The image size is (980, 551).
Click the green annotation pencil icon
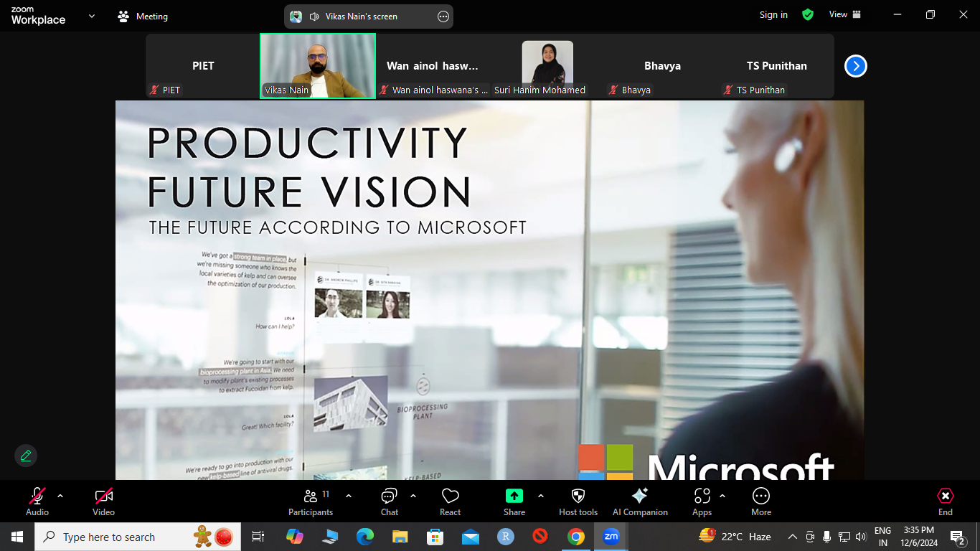tap(26, 456)
